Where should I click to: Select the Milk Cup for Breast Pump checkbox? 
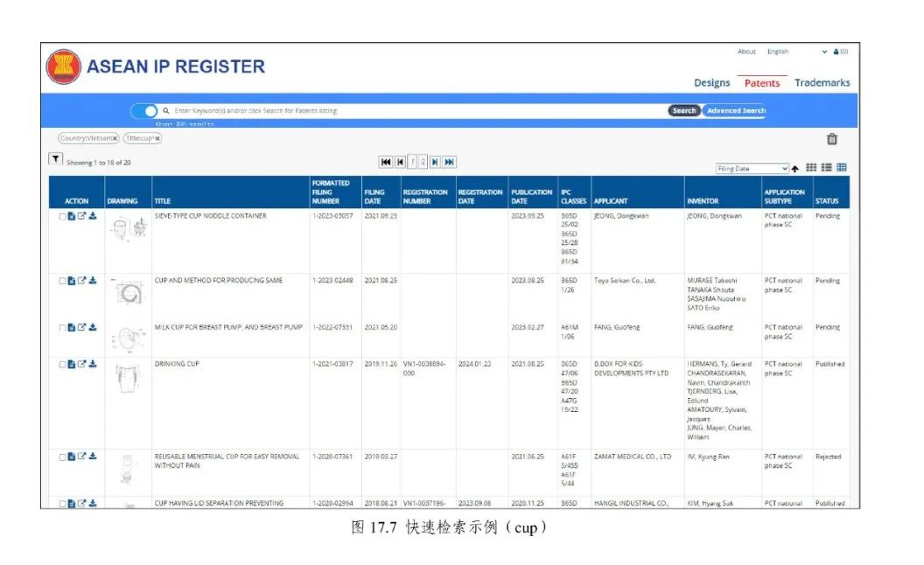pyautogui.click(x=62, y=328)
